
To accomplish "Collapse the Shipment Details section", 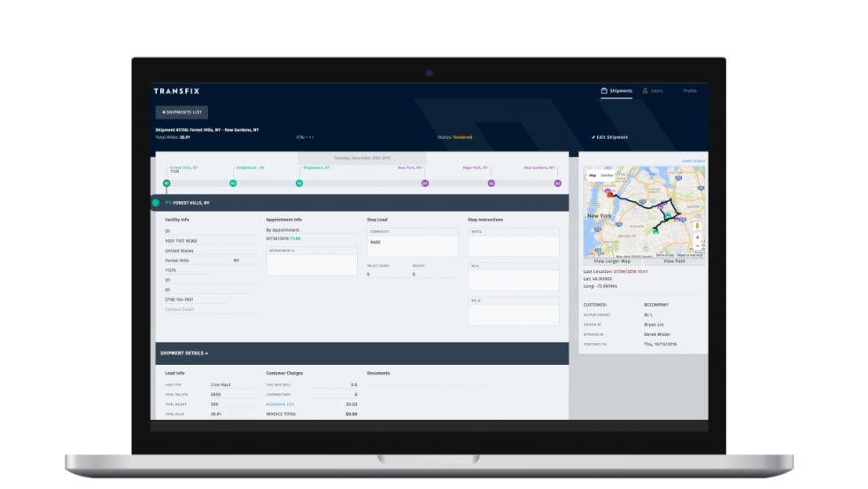I will pos(184,353).
